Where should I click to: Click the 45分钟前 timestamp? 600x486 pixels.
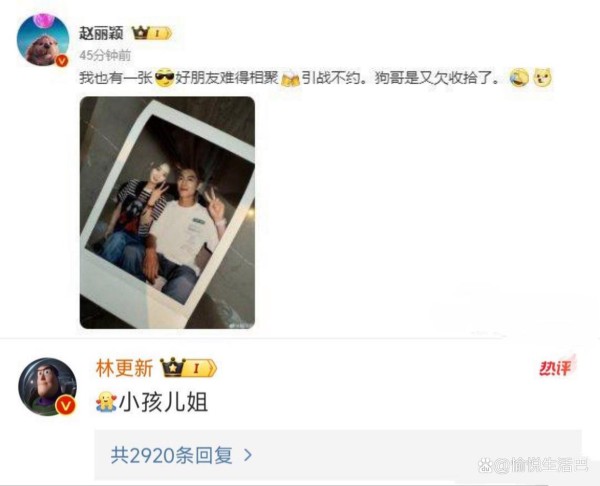click(x=105, y=55)
